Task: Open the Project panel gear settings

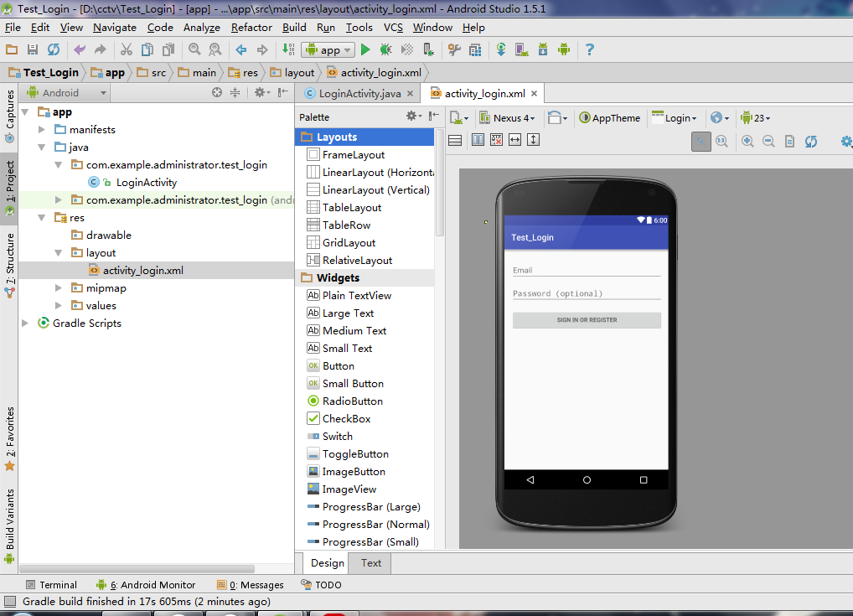Action: pos(261,92)
